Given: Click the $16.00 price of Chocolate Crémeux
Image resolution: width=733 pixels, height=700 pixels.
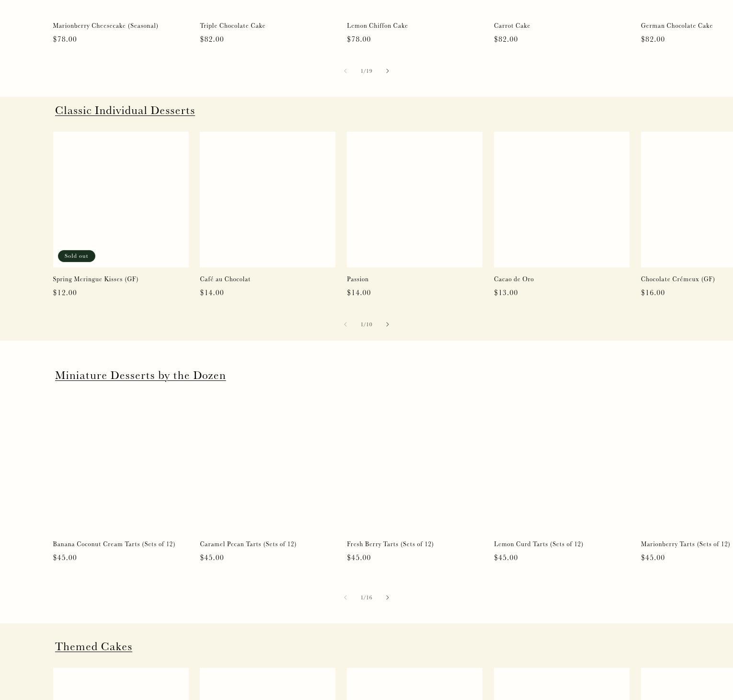Looking at the screenshot, I should [x=653, y=293].
